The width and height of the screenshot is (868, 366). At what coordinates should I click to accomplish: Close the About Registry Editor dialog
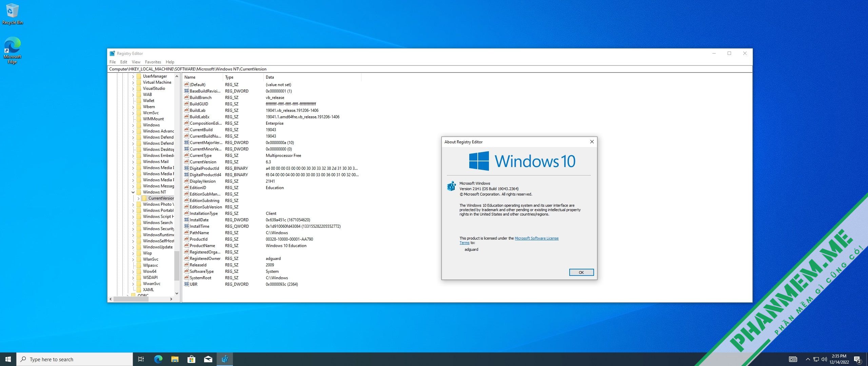click(x=592, y=142)
